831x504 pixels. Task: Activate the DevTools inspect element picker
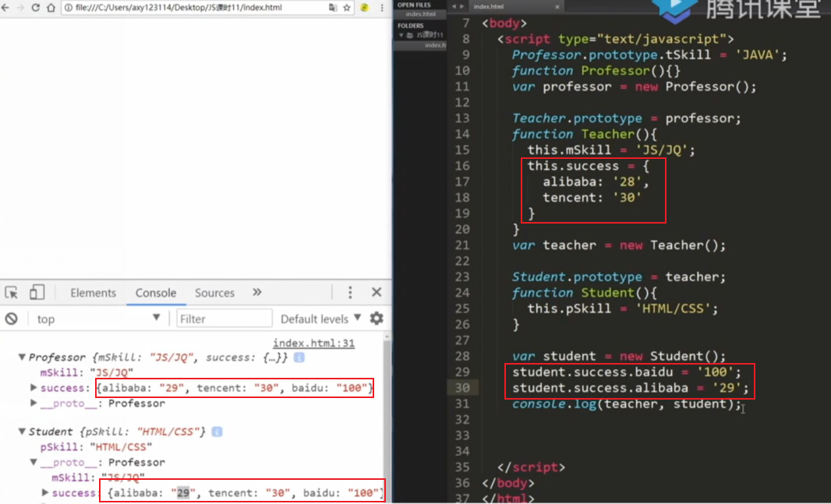pyautogui.click(x=11, y=293)
